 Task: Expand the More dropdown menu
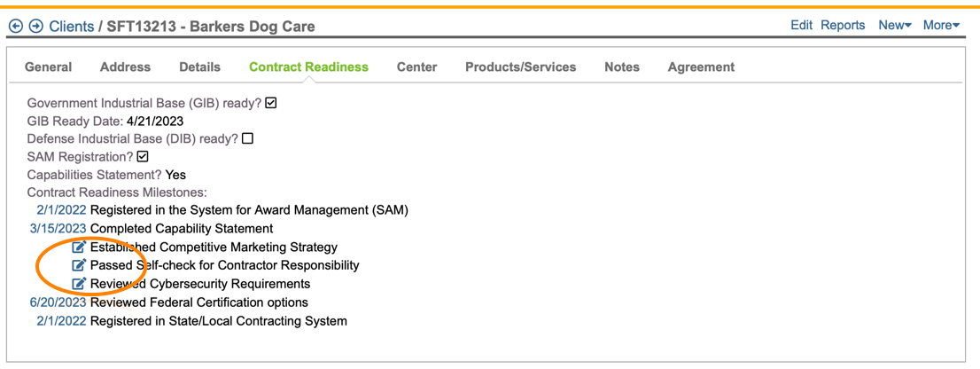click(x=941, y=25)
